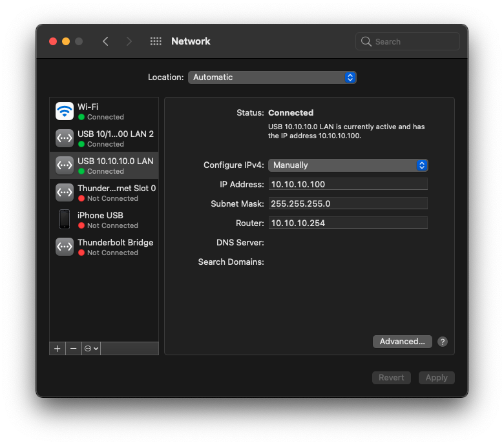504x445 pixels.
Task: Select USB 10/1...00 LAN 2 service
Action: (x=104, y=138)
